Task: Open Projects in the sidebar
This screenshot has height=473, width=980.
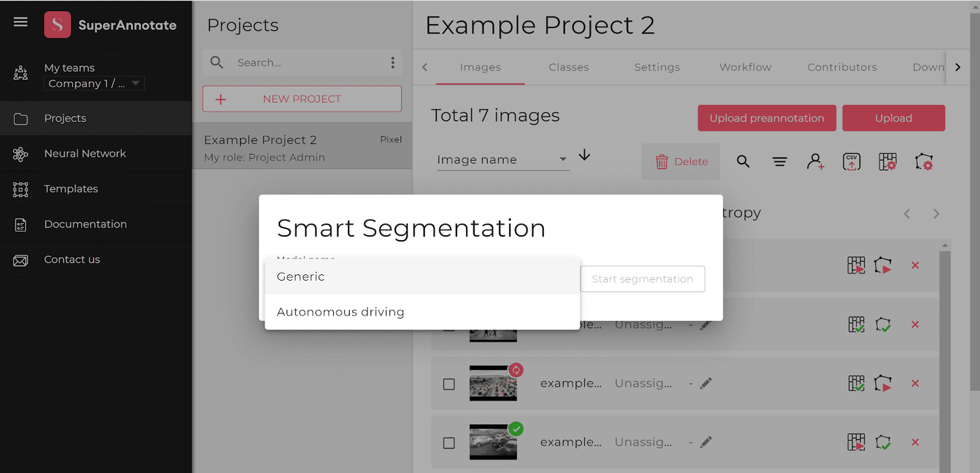Action: pos(96,118)
